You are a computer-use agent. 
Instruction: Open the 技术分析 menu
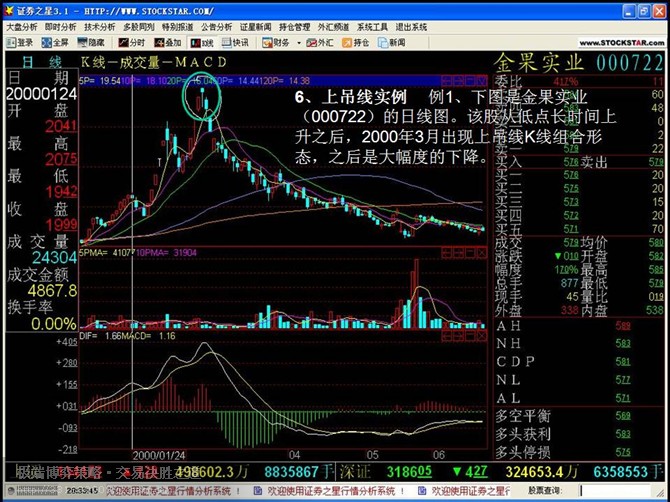click(x=99, y=27)
